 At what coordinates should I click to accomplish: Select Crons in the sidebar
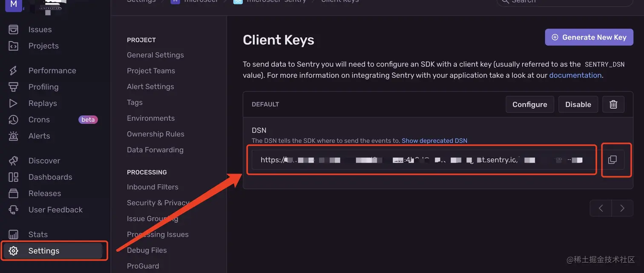(x=39, y=119)
